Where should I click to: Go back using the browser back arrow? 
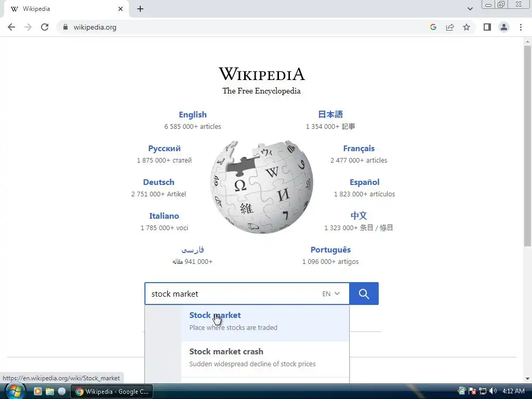pos(11,27)
